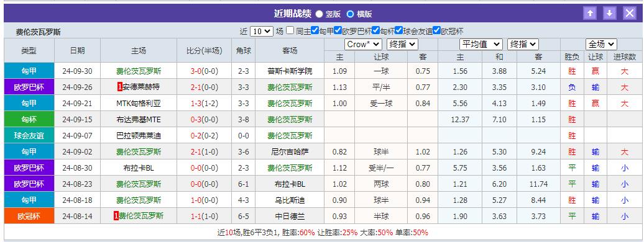Uncheck the 匈甲 league checkbox
644x242 pixels.
(x=315, y=30)
